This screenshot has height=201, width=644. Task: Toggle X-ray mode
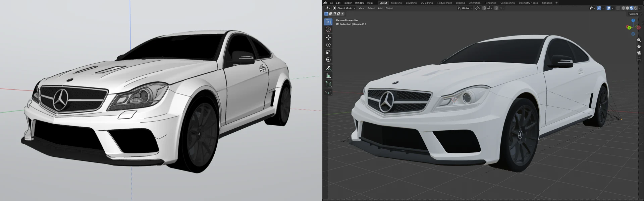click(618, 8)
